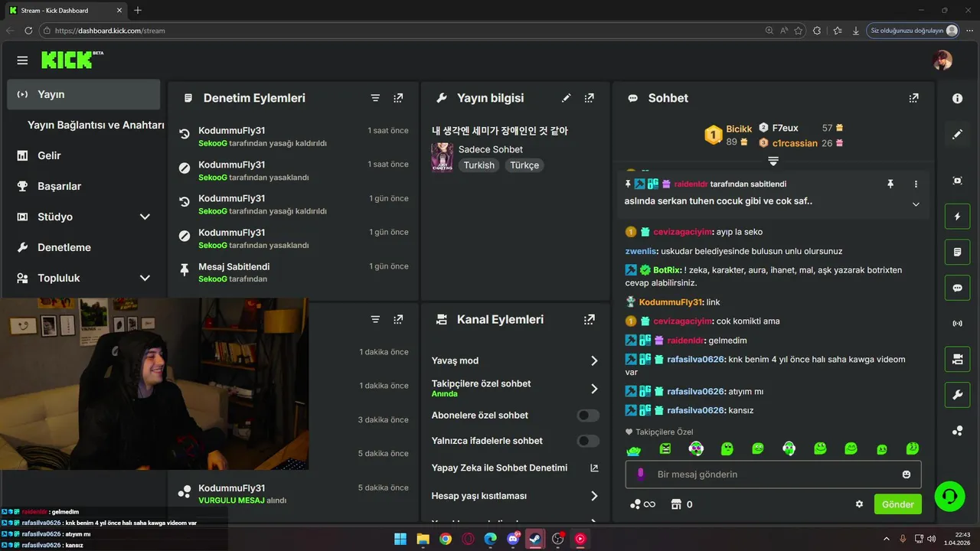
Task: Reload the page with browser refresh button
Action: (x=28, y=31)
